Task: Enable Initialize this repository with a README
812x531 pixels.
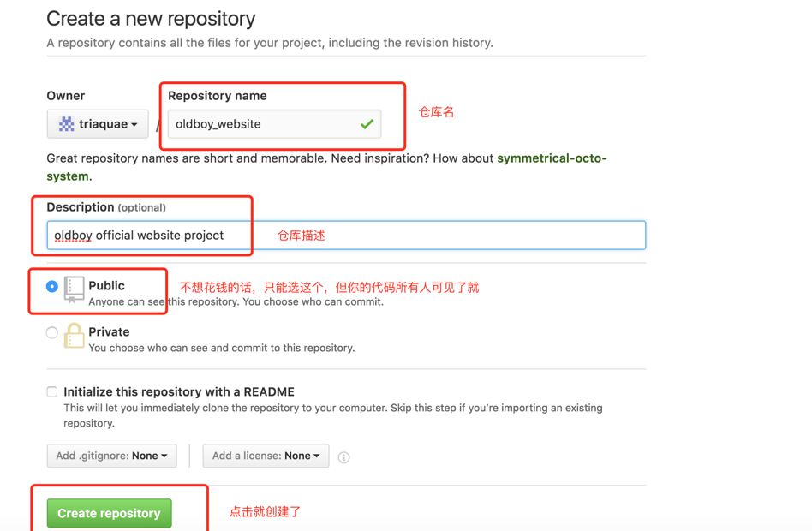Action: (51, 391)
